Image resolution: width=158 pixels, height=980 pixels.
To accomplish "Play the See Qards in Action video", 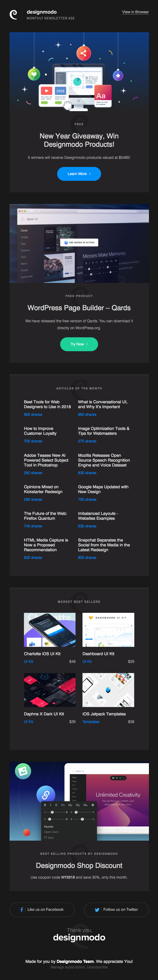I will pos(79,242).
